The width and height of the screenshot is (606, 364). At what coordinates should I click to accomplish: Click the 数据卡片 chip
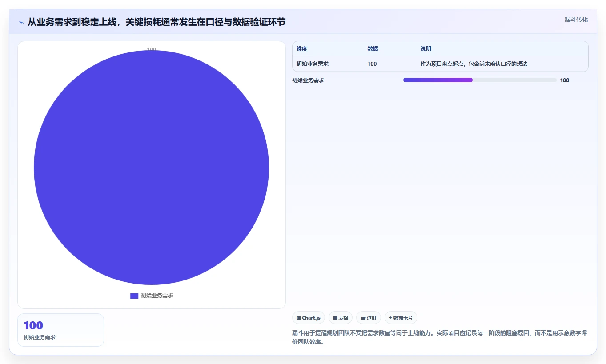tap(401, 318)
